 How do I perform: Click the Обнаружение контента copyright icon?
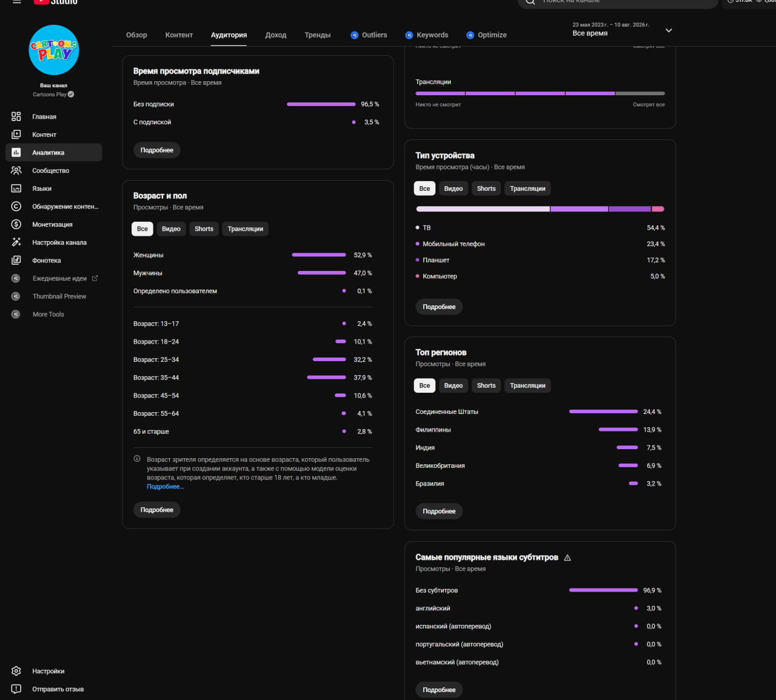[x=16, y=206]
